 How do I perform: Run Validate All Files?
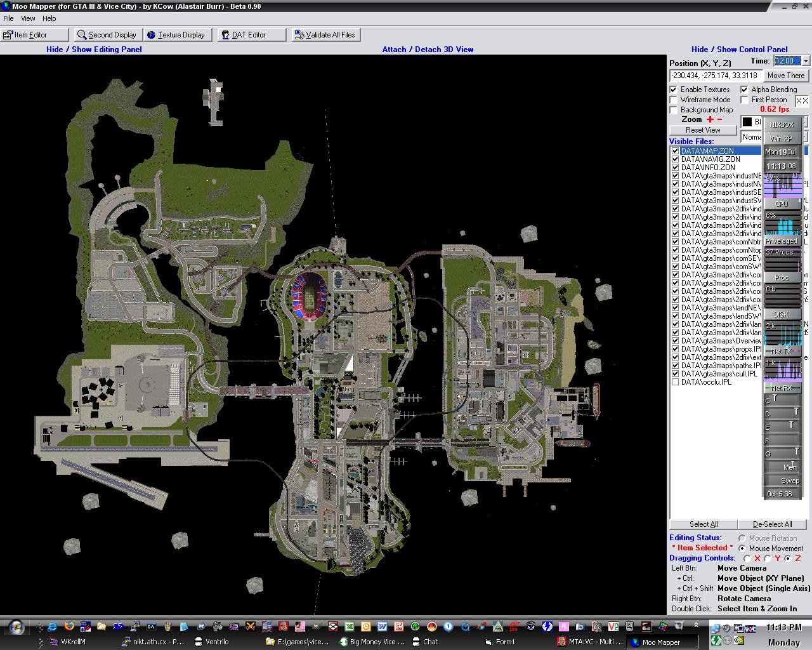(x=325, y=35)
